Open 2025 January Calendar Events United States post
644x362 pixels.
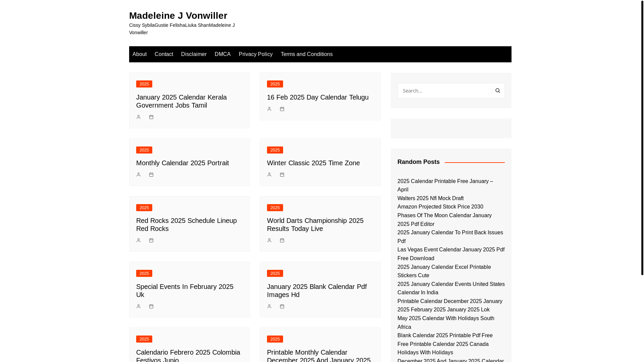click(x=451, y=288)
